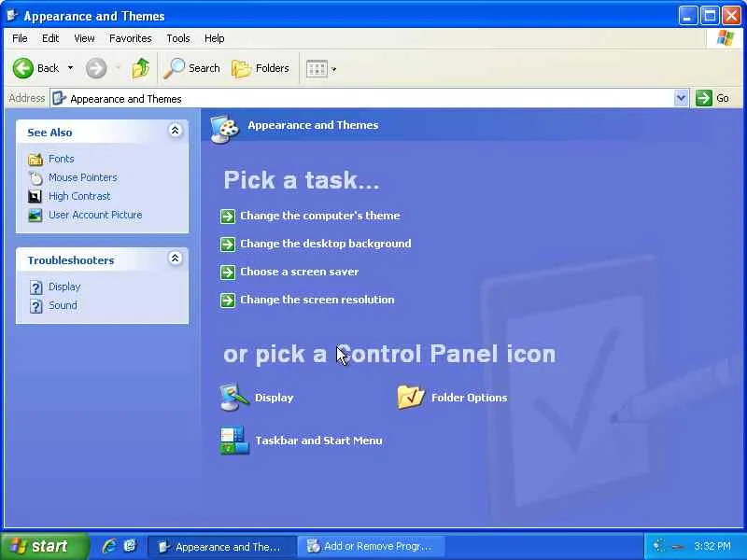The image size is (747, 560).
Task: Click the Display label under Control Panel icons
Action: pos(274,398)
